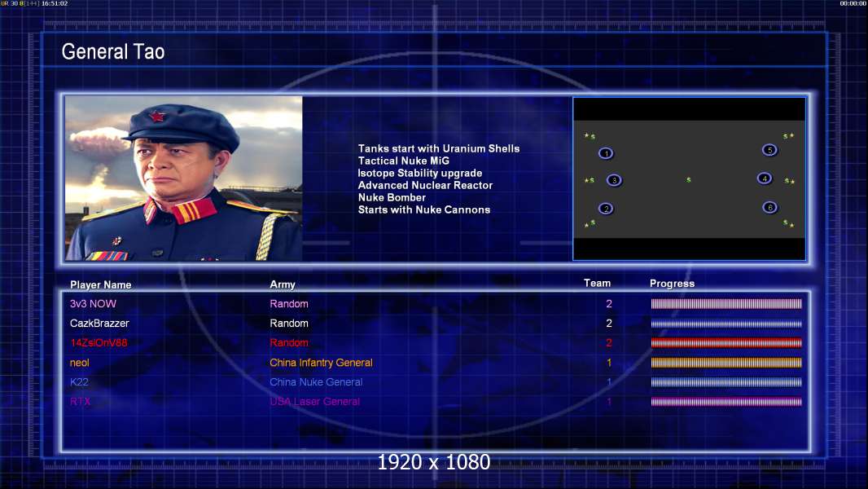Click start position 5 on the minimap
Viewport: 868px width, 489px height.
click(769, 150)
